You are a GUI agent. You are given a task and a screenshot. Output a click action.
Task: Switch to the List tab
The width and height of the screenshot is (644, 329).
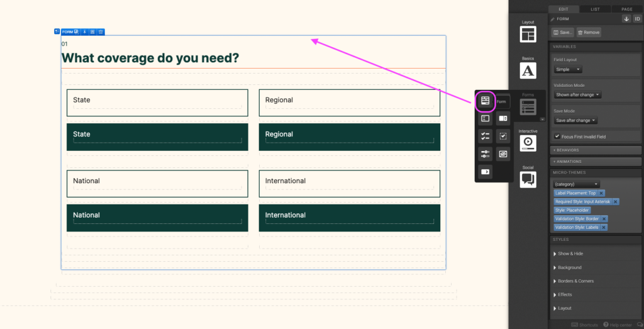[595, 9]
